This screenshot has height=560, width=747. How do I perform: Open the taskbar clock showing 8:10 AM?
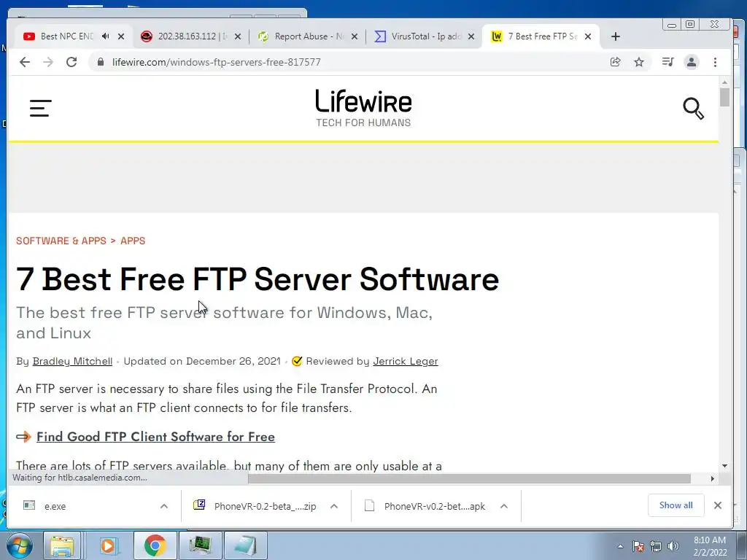tap(710, 546)
